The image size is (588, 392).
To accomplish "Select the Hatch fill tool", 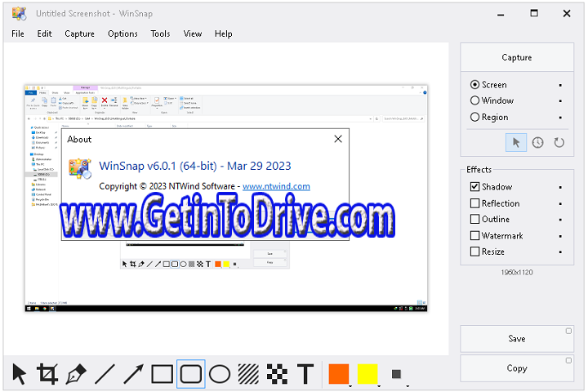I will point(248,374).
